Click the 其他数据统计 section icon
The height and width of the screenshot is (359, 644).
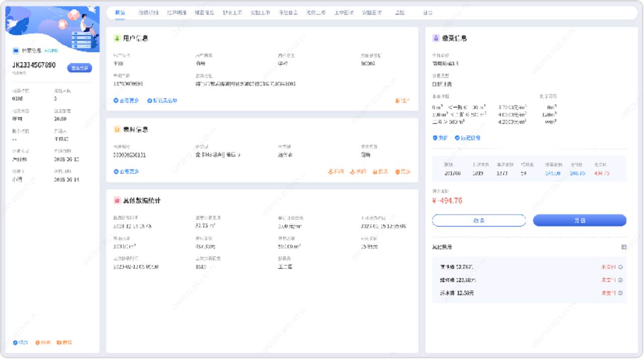tap(117, 201)
